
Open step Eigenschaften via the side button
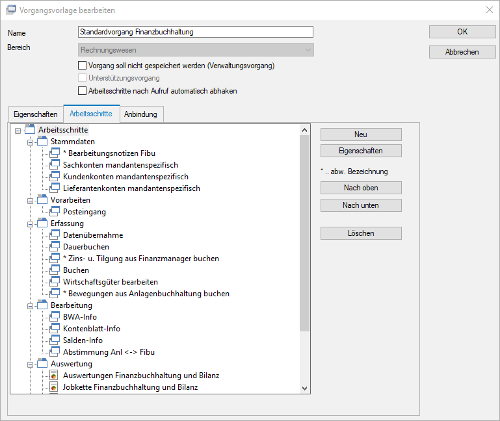[x=361, y=151]
